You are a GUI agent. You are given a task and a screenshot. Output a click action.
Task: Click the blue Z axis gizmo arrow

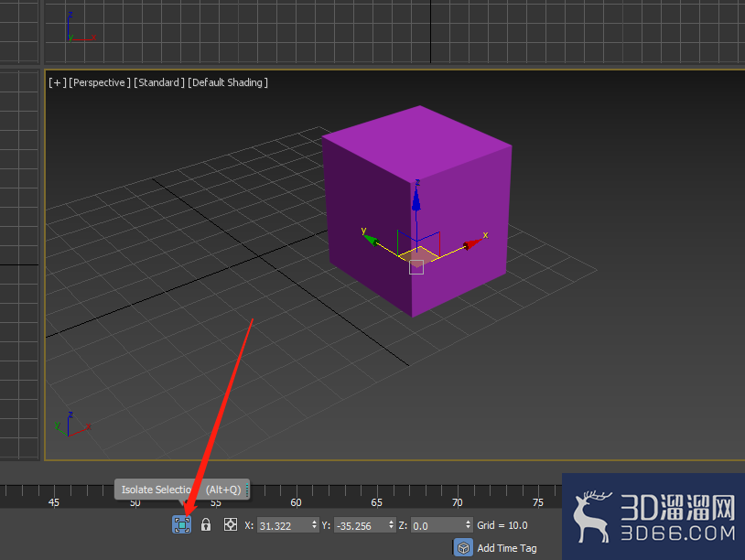point(416,199)
